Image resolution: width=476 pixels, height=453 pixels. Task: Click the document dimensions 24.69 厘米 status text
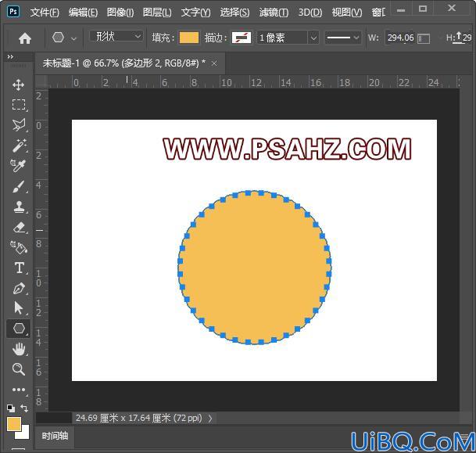pyautogui.click(x=138, y=419)
